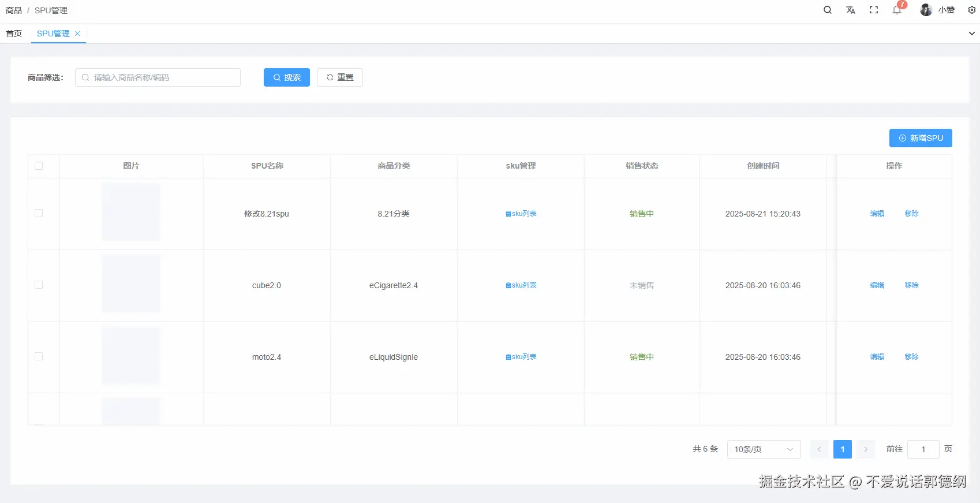Open sku列表 for moto2.4 row

pyautogui.click(x=521, y=357)
